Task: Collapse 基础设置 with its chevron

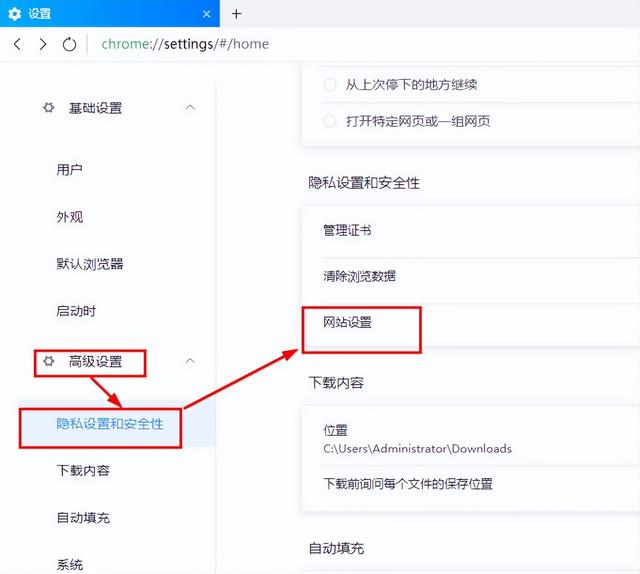Action: (x=190, y=107)
